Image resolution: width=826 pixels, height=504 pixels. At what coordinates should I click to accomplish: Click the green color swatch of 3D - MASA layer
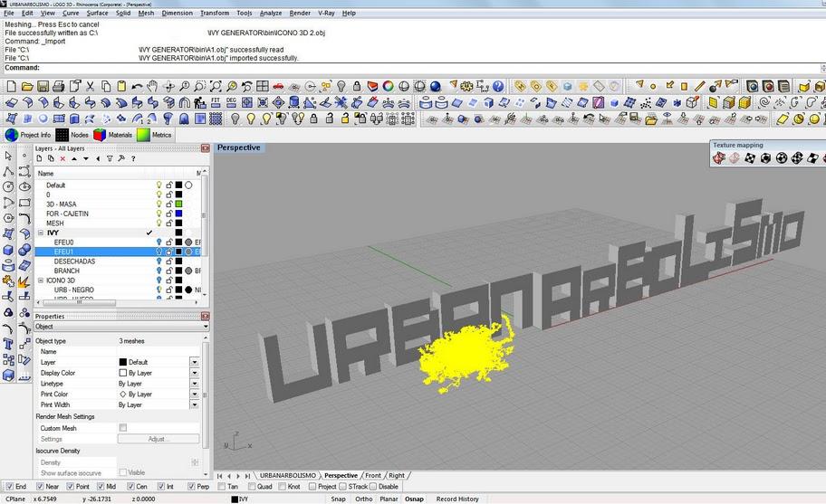(x=178, y=204)
